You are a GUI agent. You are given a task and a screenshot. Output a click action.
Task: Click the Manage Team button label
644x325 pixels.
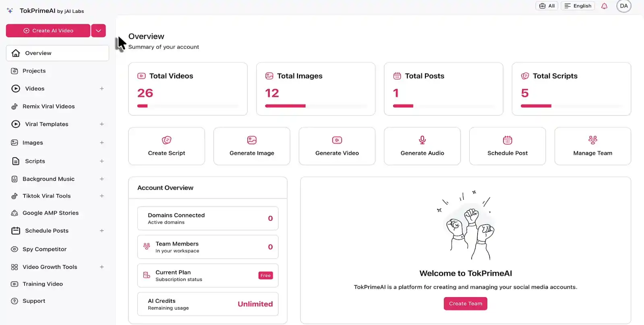[x=592, y=153]
